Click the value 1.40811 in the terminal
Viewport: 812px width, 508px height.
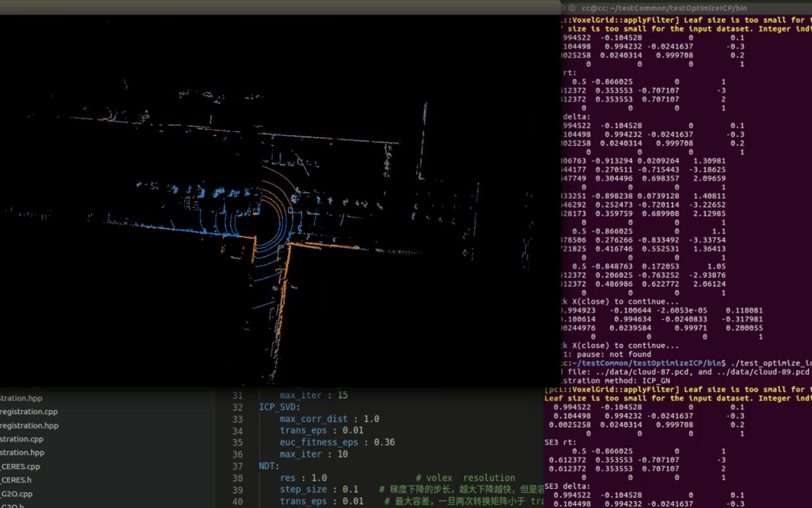click(x=710, y=196)
